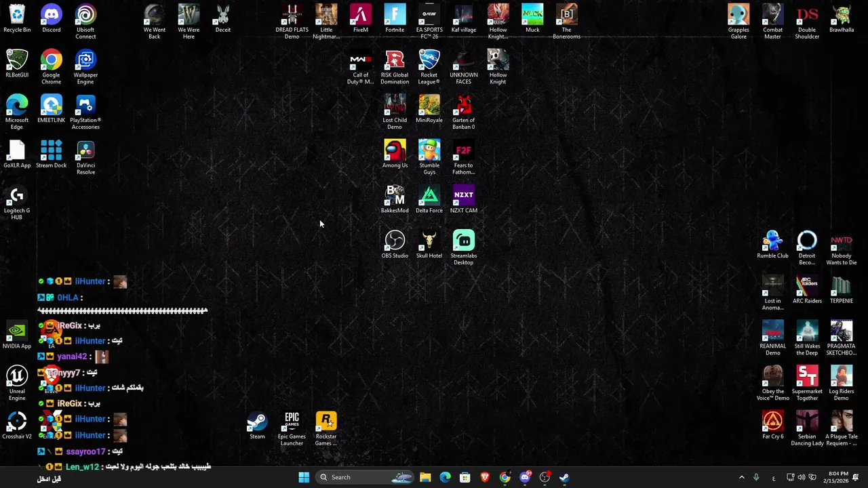Select the NZXT CAM desktop icon

(x=464, y=200)
